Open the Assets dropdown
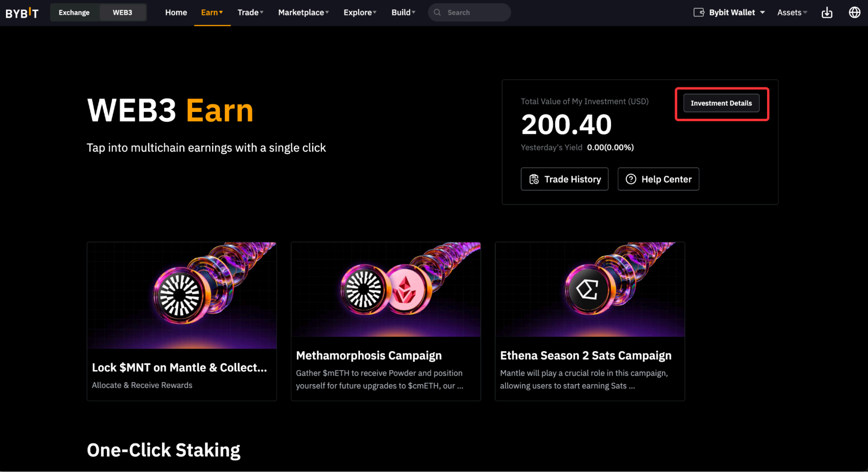Screen dimensions: 868x474 pos(792,13)
